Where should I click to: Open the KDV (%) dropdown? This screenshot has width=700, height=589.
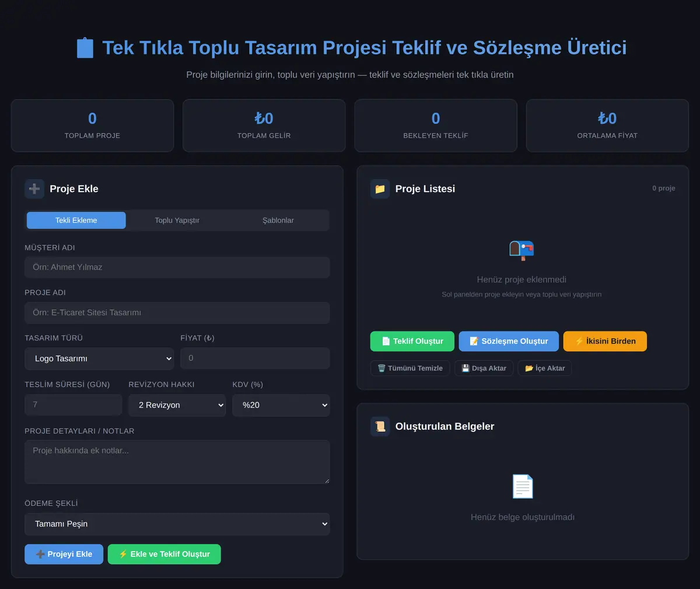tap(281, 405)
